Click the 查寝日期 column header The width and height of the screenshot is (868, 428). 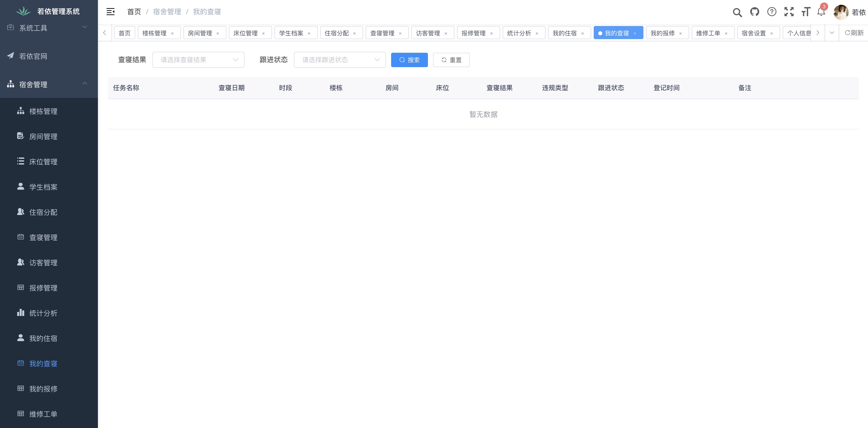coord(231,88)
